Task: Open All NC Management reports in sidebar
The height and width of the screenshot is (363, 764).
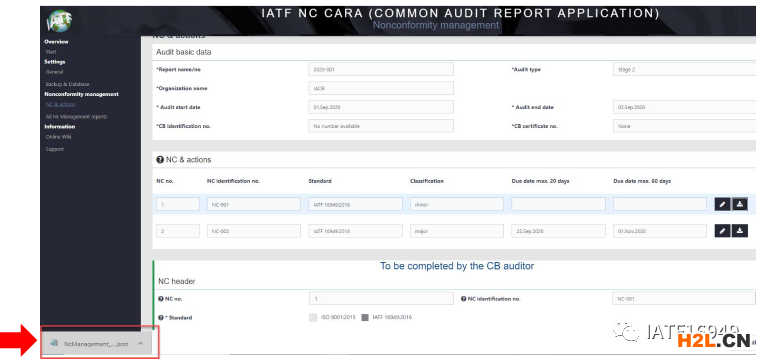Action: [76, 117]
